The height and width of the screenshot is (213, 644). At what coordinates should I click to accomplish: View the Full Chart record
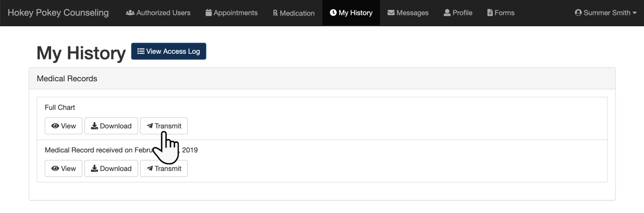coord(64,126)
